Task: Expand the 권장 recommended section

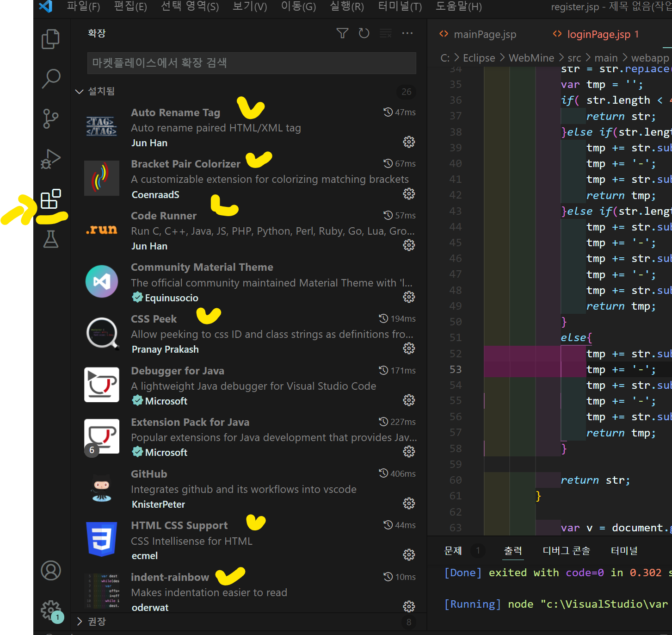Action: [80, 621]
